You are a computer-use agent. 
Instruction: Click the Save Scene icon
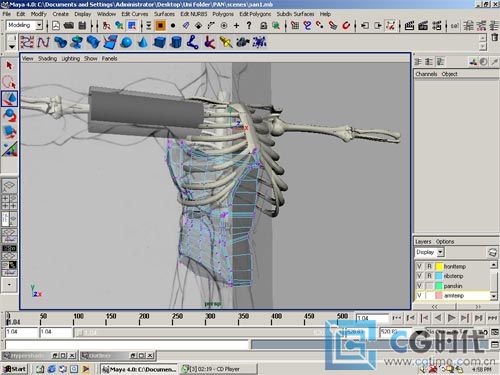(x=82, y=25)
